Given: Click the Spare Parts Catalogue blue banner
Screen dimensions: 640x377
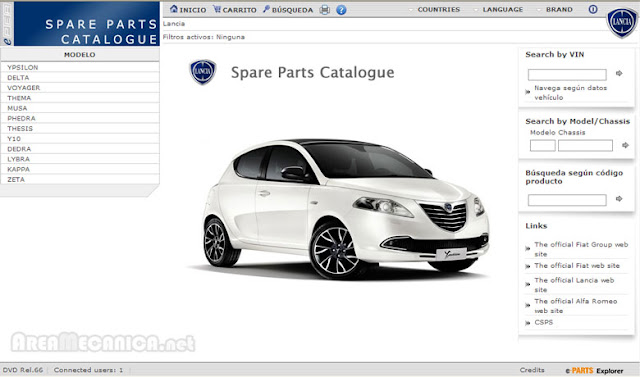Looking at the screenshot, I should point(87,24).
